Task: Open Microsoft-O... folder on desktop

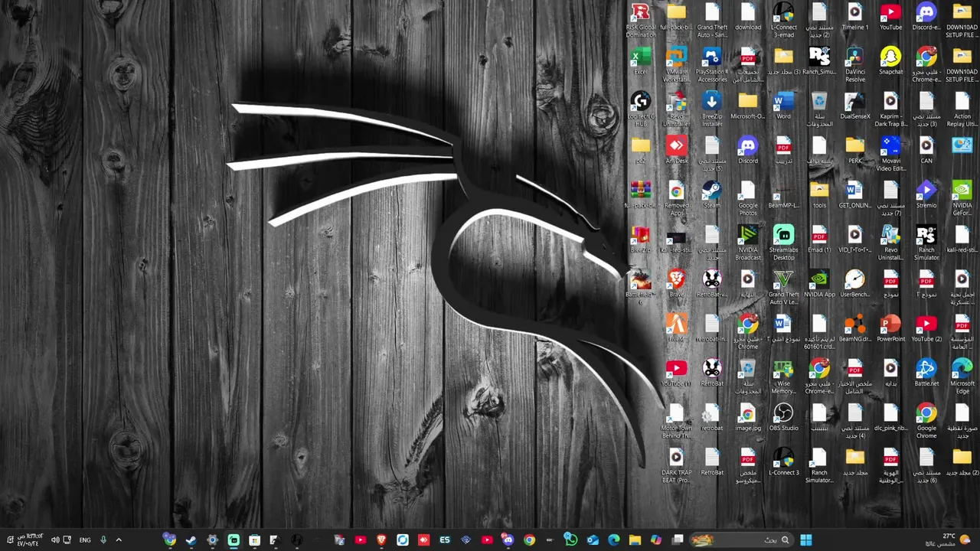Action: [x=748, y=106]
